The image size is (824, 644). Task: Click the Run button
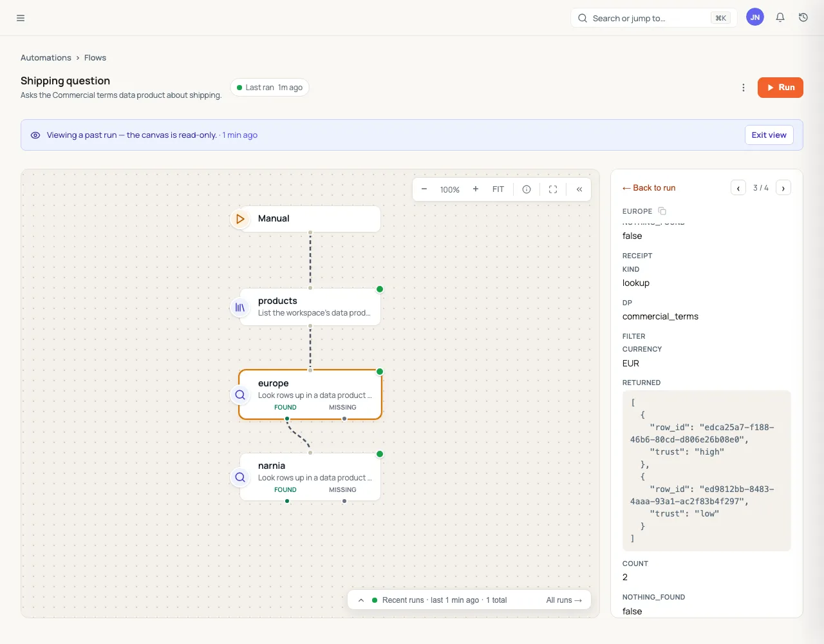[x=780, y=88]
